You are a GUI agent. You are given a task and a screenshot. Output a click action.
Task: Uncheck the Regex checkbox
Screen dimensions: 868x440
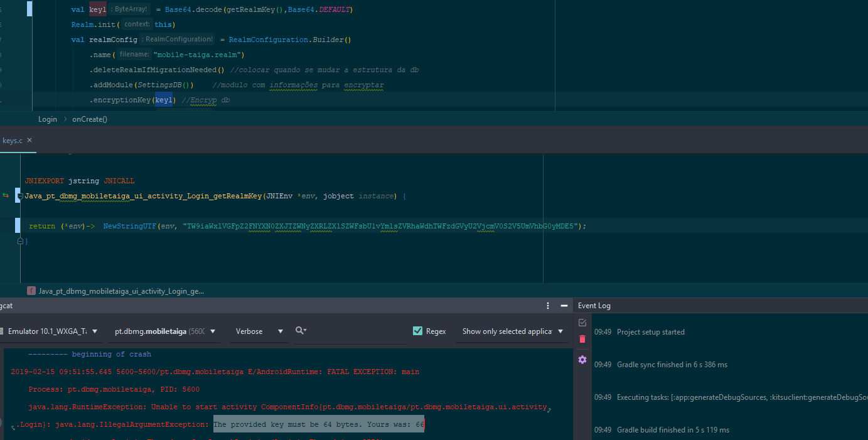coord(417,331)
